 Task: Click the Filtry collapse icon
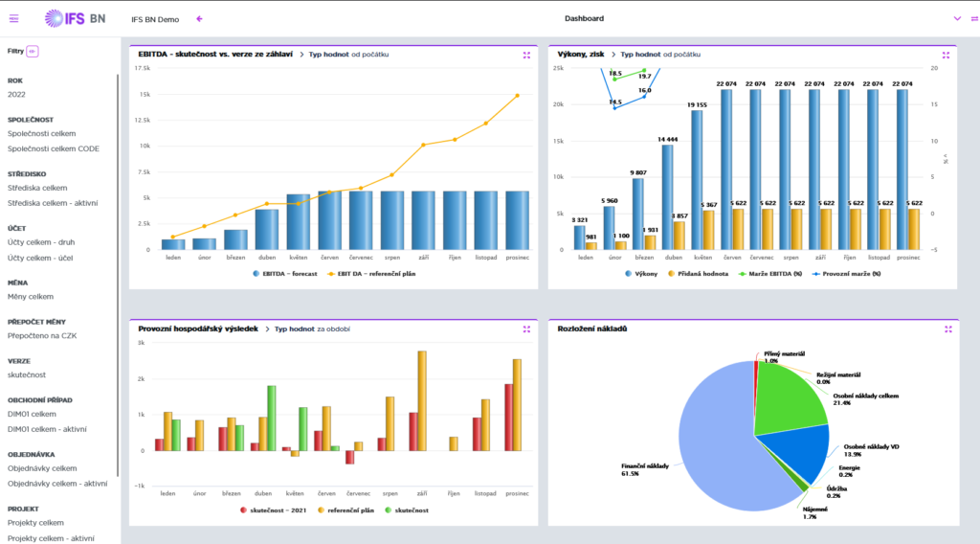pos(33,51)
